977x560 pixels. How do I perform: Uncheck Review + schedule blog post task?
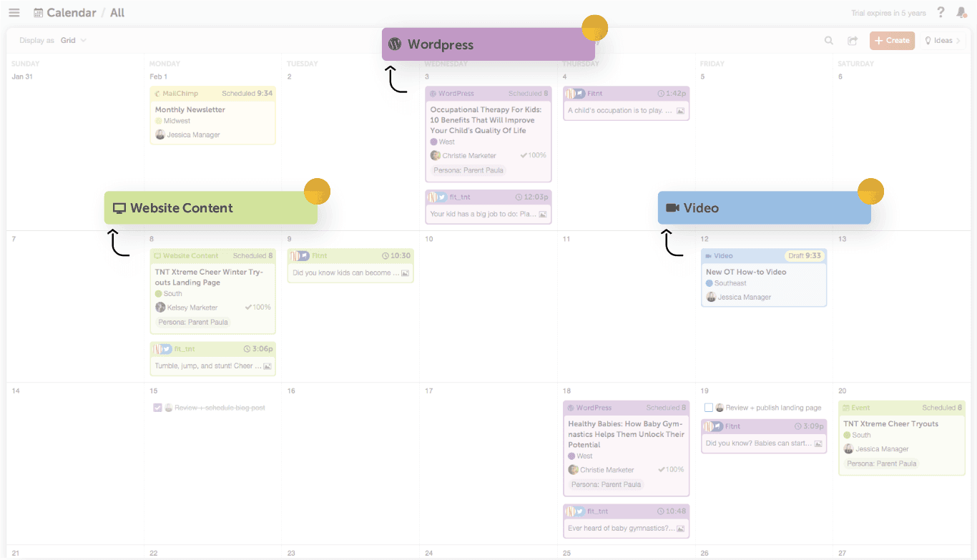point(157,408)
